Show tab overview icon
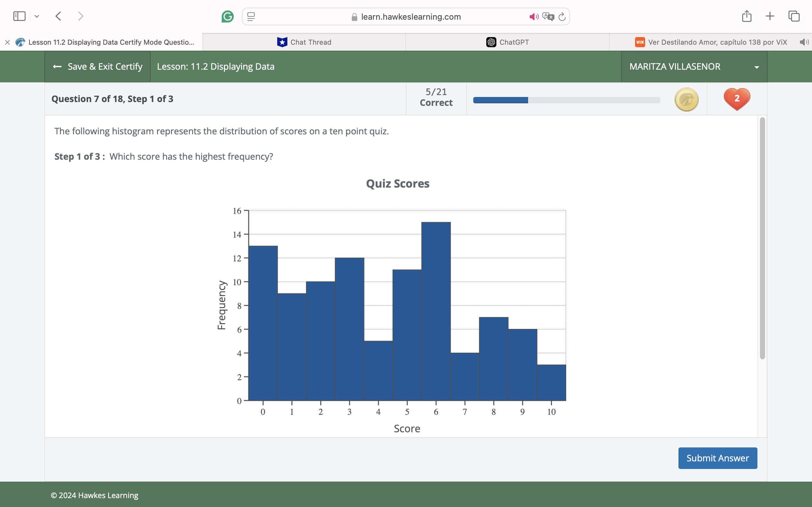 [794, 16]
